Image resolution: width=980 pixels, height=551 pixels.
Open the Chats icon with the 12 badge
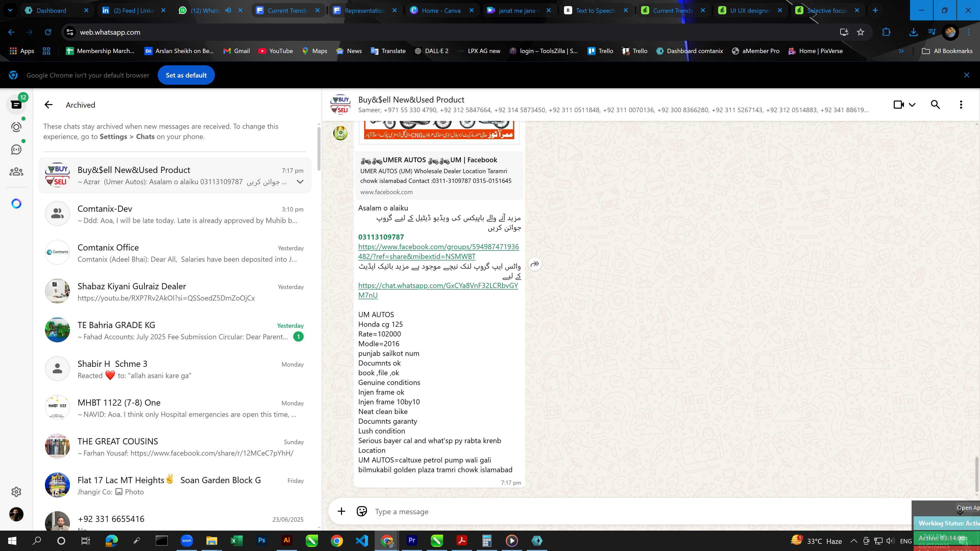tap(16, 105)
